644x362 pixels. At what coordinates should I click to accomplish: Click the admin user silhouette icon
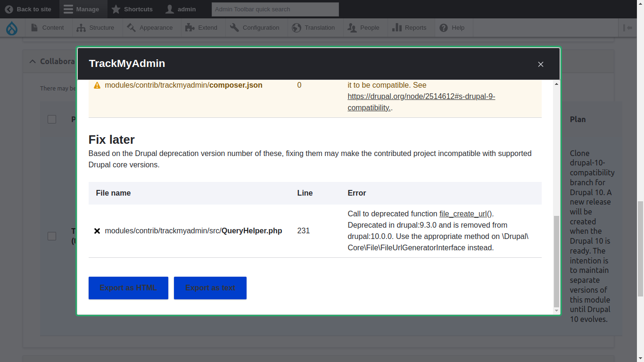(x=170, y=9)
